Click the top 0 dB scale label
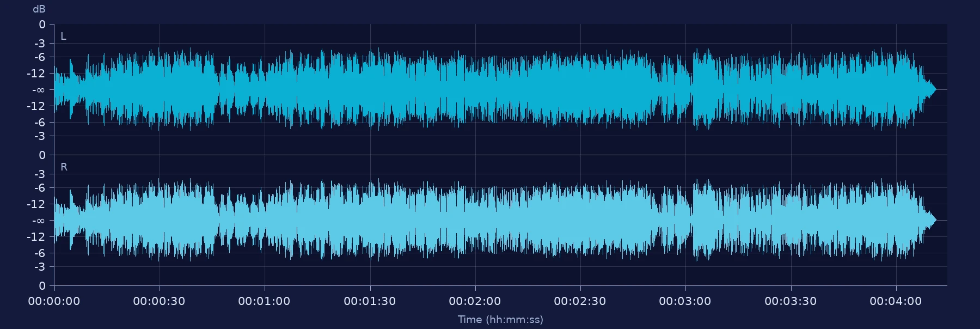 42,25
